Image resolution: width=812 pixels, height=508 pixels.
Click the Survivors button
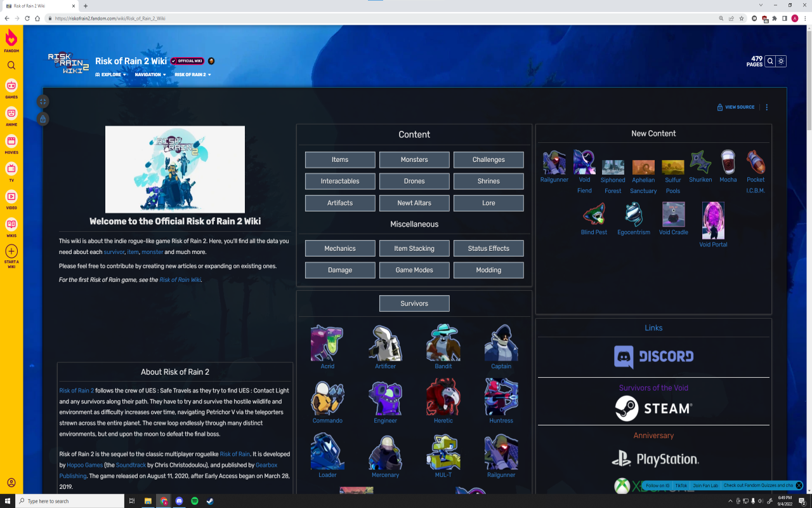click(x=414, y=304)
